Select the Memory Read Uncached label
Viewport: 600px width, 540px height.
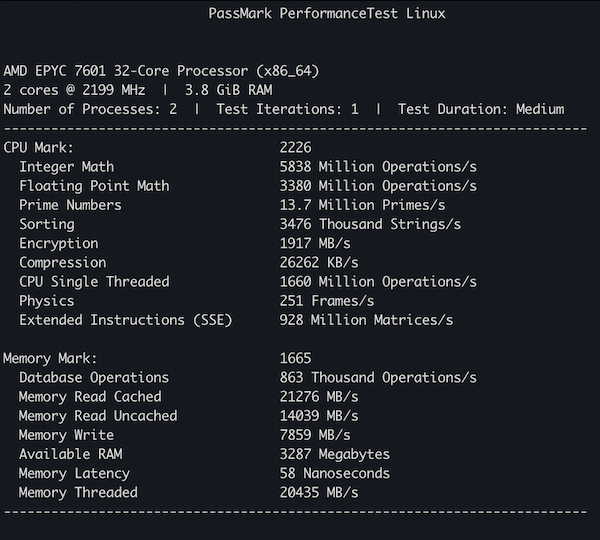click(x=98, y=416)
